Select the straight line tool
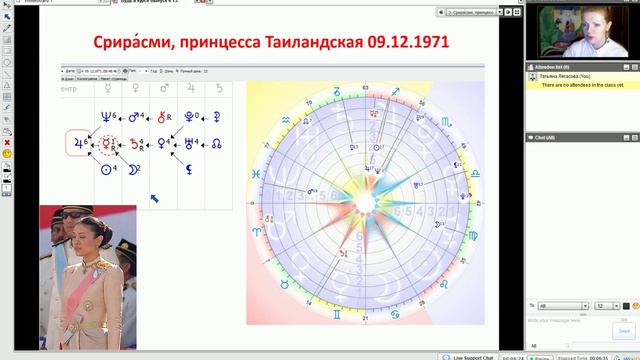Screen dimensions: 640x360 click(x=7, y=74)
